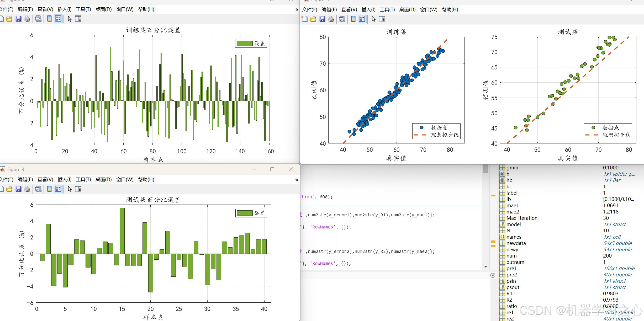The height and width of the screenshot is (321, 644).
Task: Click Save icon in 训练集百分比误差 figure toolbar
Action: click(x=18, y=19)
